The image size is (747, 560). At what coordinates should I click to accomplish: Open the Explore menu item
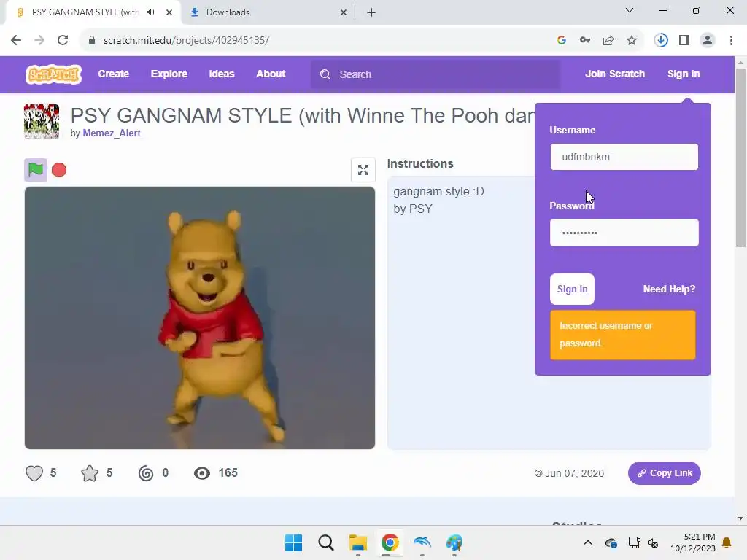pos(169,74)
